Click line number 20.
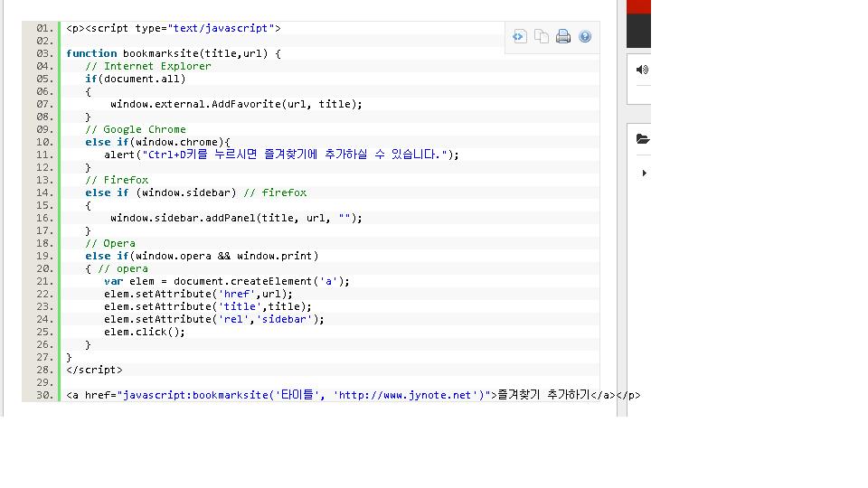The width and height of the screenshot is (868, 488). [x=45, y=269]
